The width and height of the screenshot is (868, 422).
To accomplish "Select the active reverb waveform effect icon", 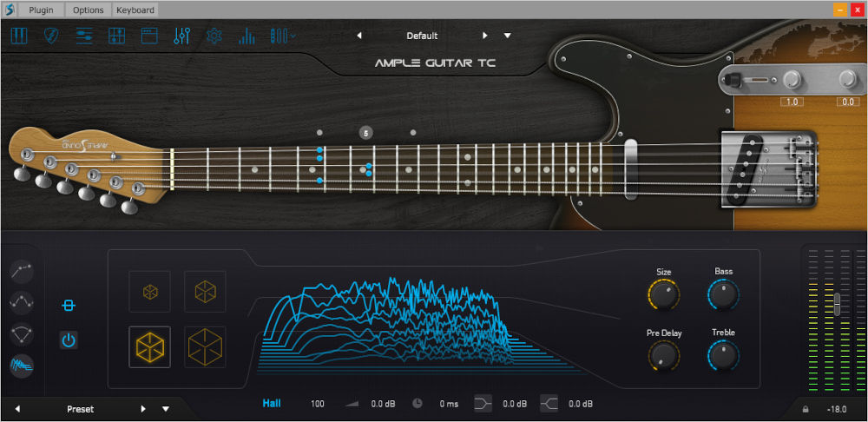I will click(x=22, y=365).
